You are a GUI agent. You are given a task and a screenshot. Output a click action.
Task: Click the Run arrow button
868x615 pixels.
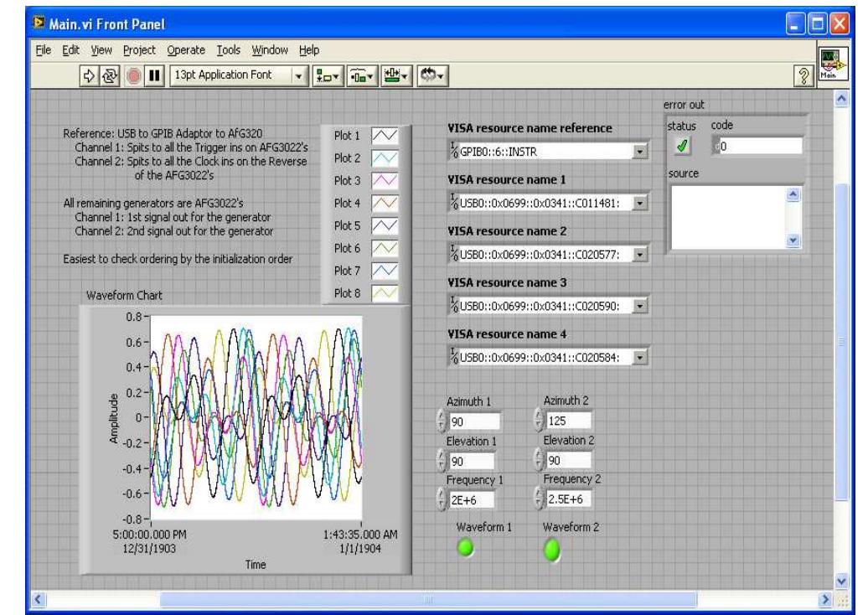(x=89, y=75)
